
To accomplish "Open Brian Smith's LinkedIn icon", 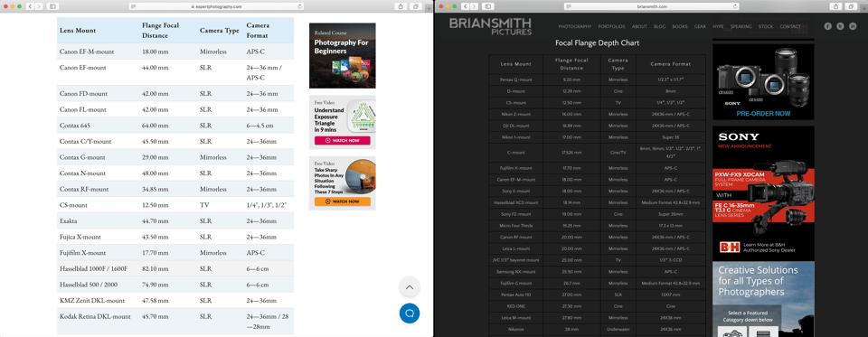I will click(x=853, y=26).
